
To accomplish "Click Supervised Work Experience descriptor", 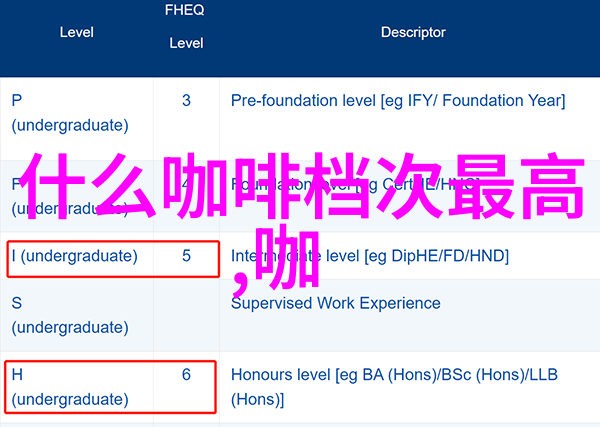I will [336, 303].
